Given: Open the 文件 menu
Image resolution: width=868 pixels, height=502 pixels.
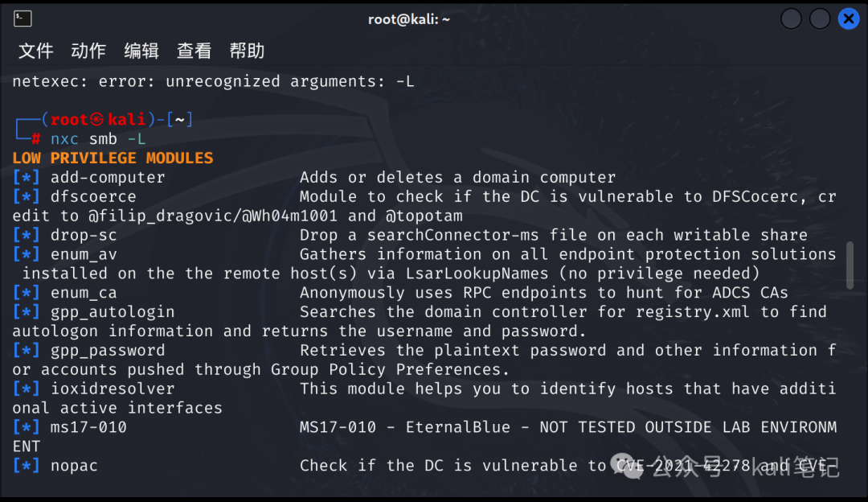Looking at the screenshot, I should [36, 51].
